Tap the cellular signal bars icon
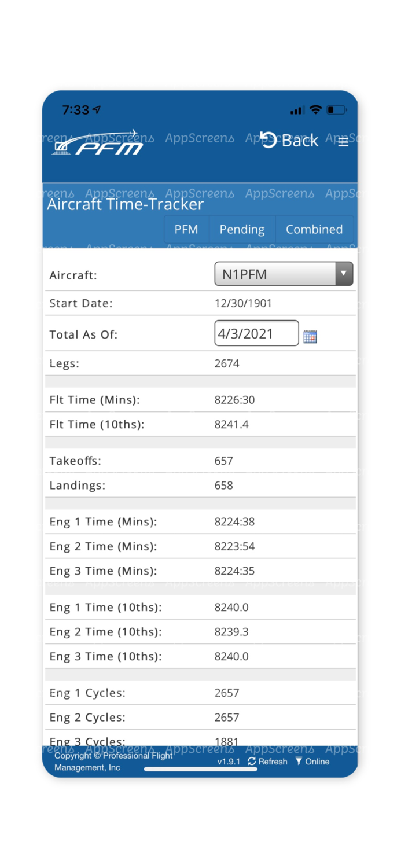The height and width of the screenshot is (868, 401). (x=297, y=109)
